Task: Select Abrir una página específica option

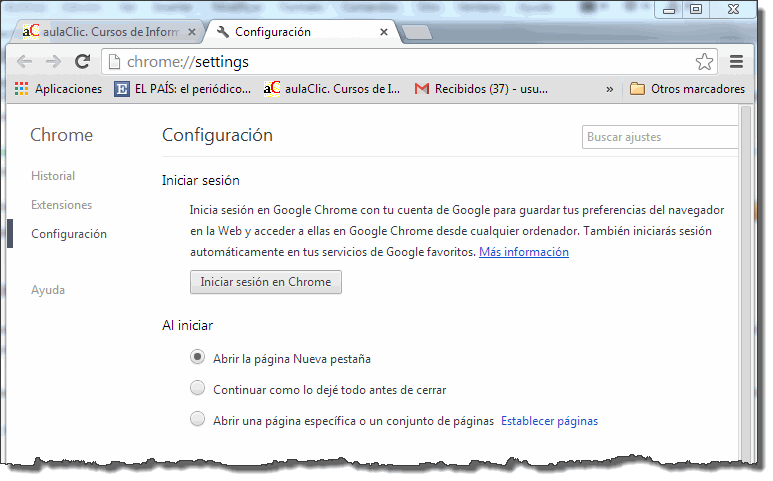Action: [197, 419]
